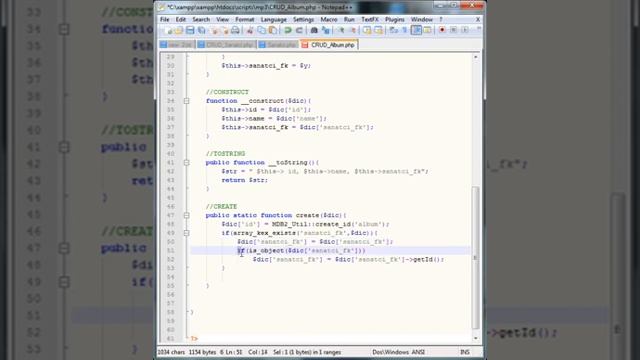Viewport: 640px width, 360px height.
Task: Collapse the array_key_exists if-block fold marker
Action: 186,233
